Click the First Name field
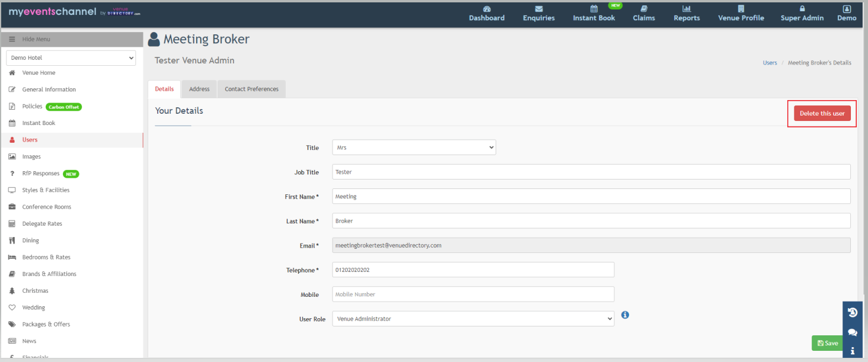Screen dimensions: 868x362 pos(591,196)
